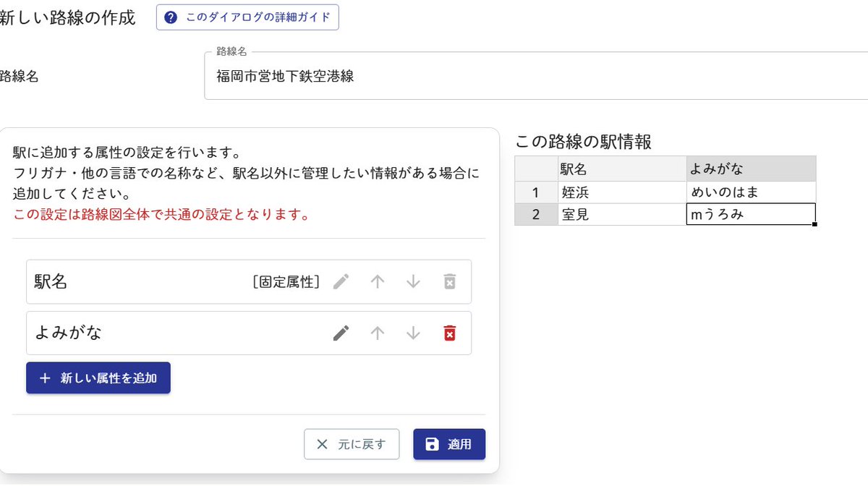This screenshot has height=494, width=868.
Task: Open このダイアログの詳細ガイド button
Action: 247,17
